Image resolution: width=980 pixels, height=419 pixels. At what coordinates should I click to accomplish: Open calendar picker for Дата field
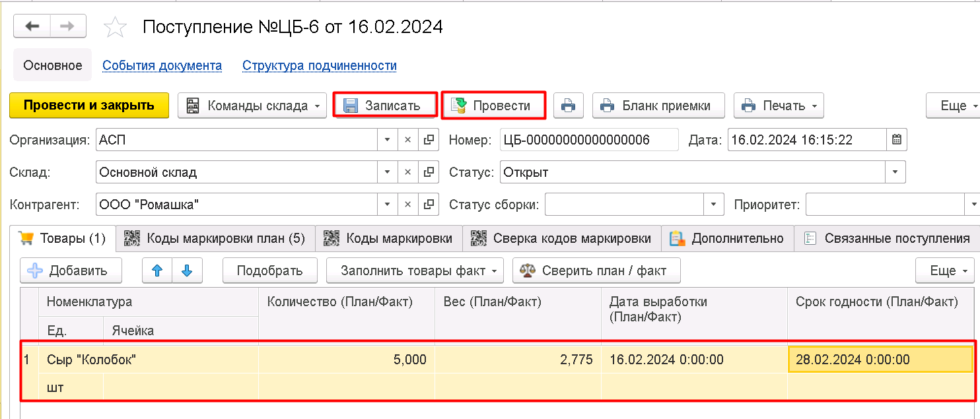point(896,140)
